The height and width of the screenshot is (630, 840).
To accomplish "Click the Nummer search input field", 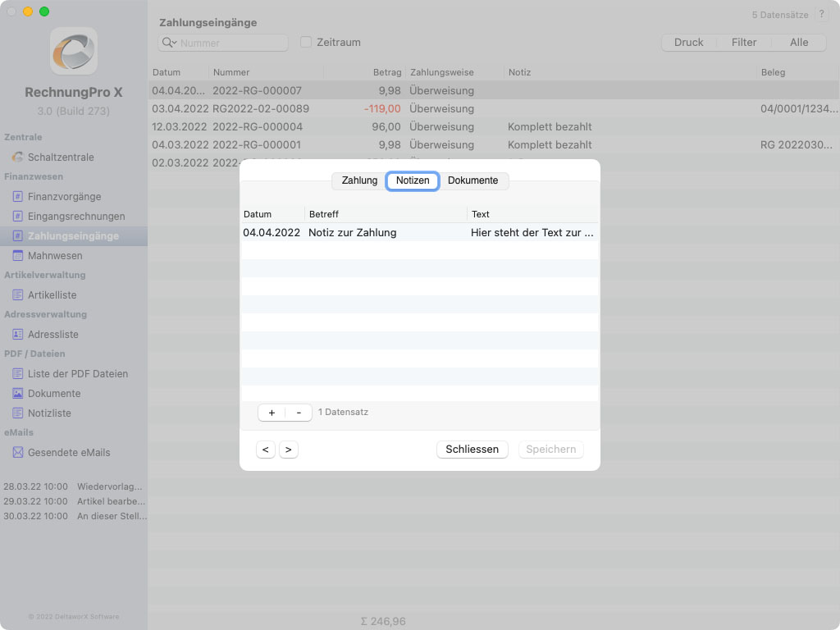I will pyautogui.click(x=231, y=43).
